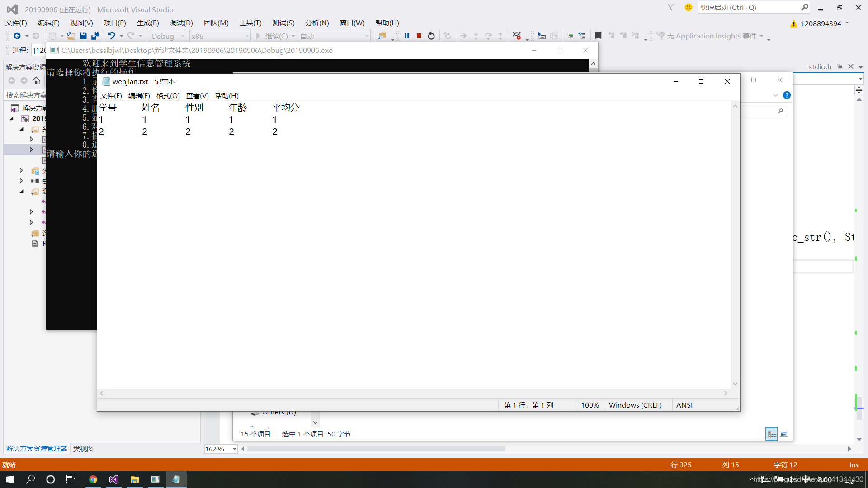The height and width of the screenshot is (488, 868).
Task: Click Windows (CRLF) in Notepad status bar
Action: pos(635,405)
